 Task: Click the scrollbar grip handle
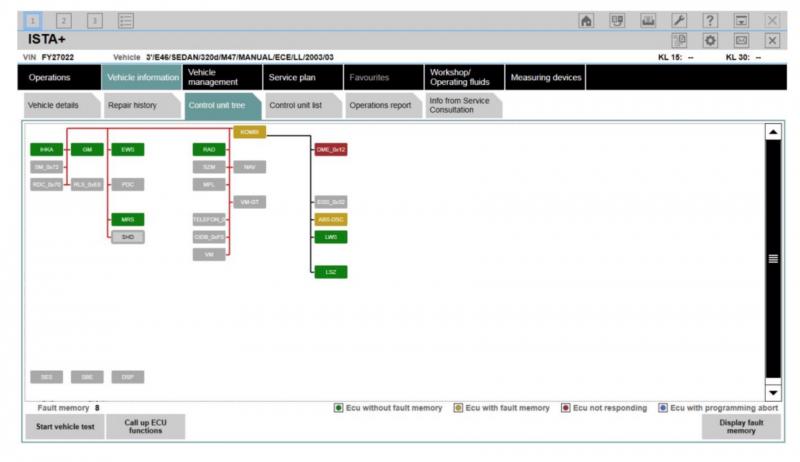[x=773, y=259]
